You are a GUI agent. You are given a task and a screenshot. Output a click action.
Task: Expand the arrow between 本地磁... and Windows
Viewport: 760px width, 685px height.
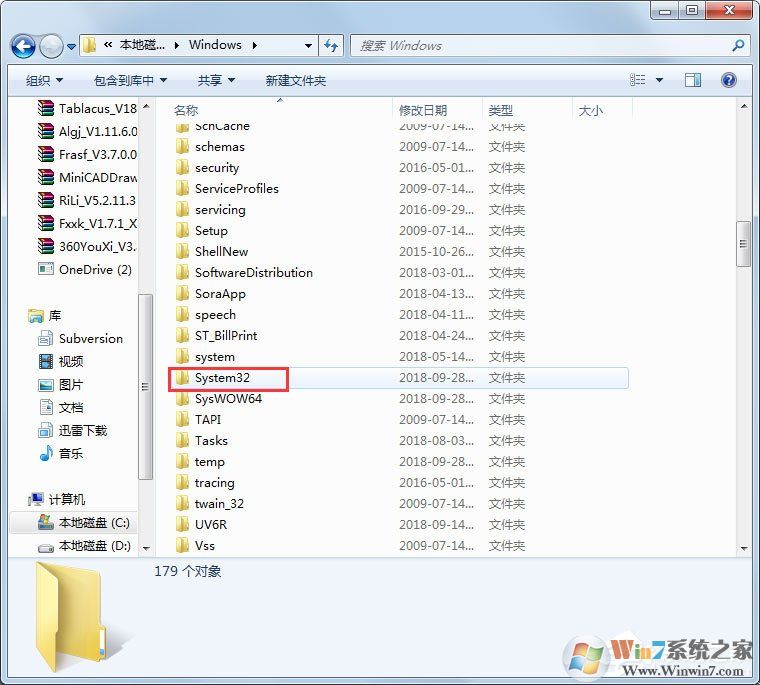tap(176, 46)
